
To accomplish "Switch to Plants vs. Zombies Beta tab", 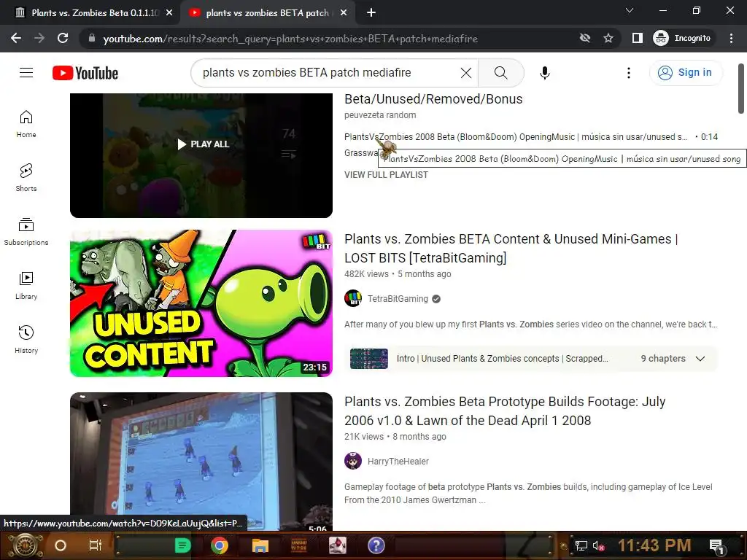I will (90, 13).
